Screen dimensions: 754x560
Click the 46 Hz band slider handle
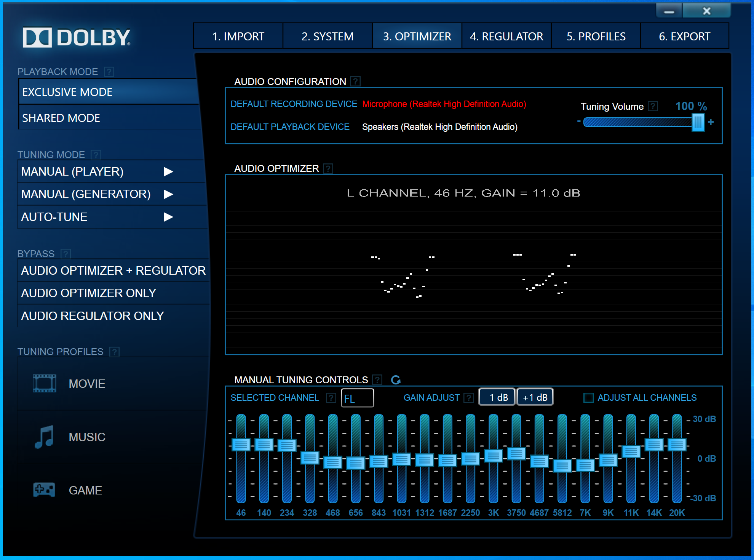click(241, 445)
